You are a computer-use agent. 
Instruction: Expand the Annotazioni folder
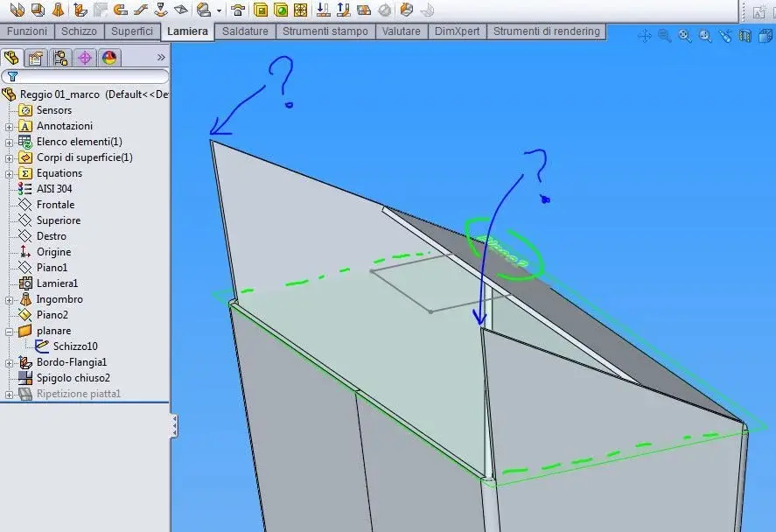tap(9, 126)
